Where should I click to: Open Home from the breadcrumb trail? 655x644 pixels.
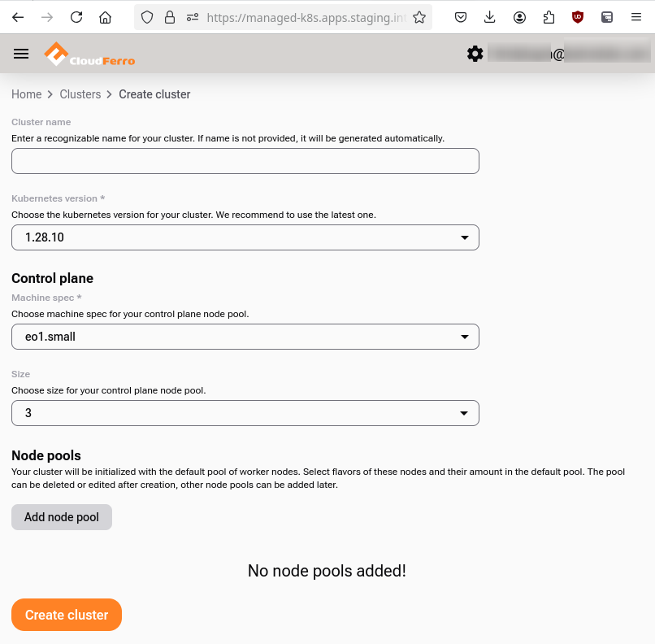coord(26,94)
